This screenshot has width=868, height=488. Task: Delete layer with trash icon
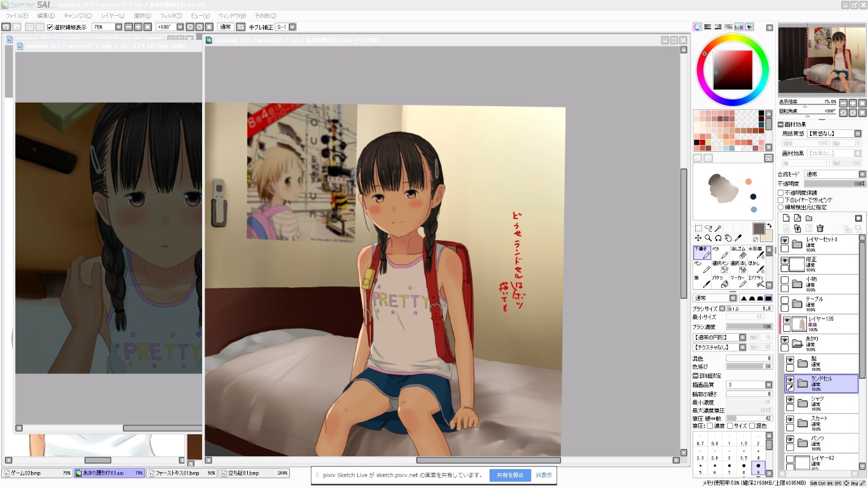[x=820, y=229]
